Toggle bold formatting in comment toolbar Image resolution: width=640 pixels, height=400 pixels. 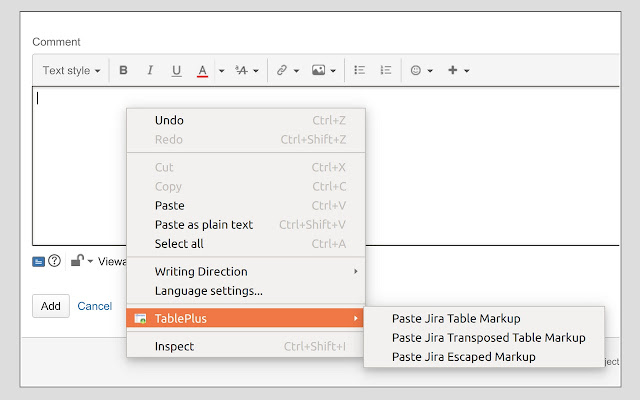(x=123, y=70)
